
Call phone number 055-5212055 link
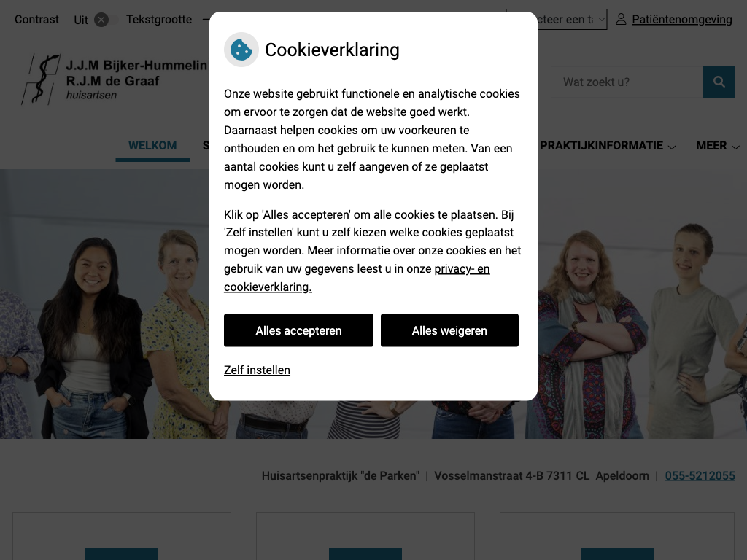pyautogui.click(x=700, y=475)
